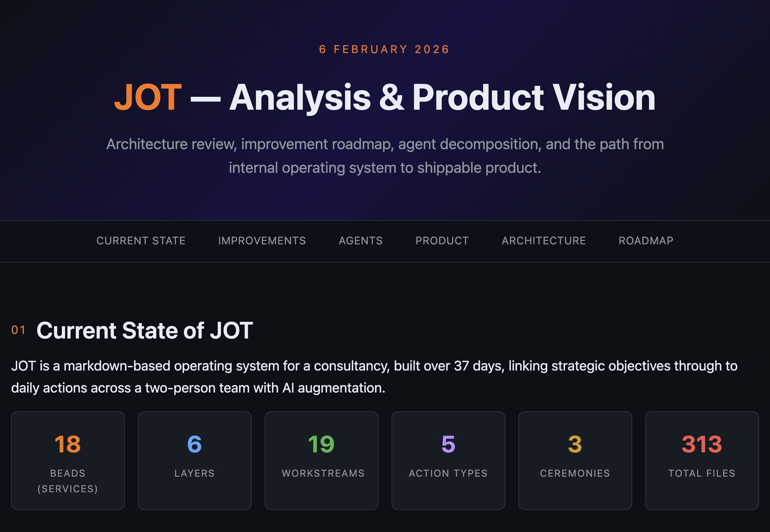This screenshot has width=770, height=532.
Task: Click the 18 Beads (Services) stat card
Action: (68, 460)
